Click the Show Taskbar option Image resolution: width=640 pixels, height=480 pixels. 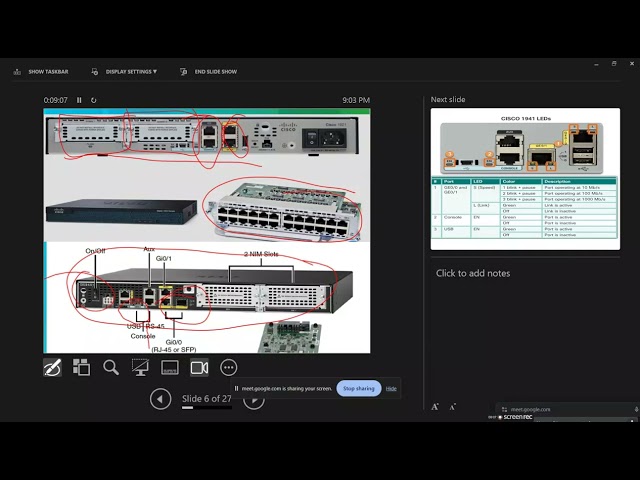pyautogui.click(x=48, y=71)
